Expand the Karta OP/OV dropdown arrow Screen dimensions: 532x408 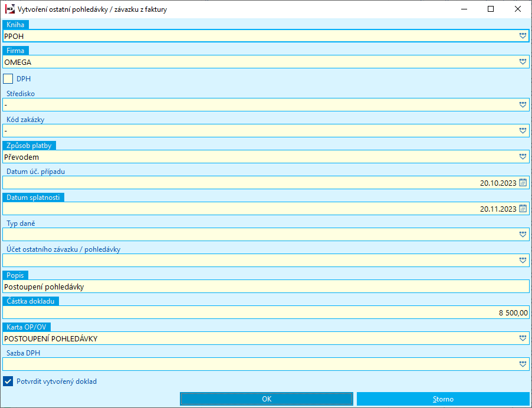pyautogui.click(x=523, y=338)
